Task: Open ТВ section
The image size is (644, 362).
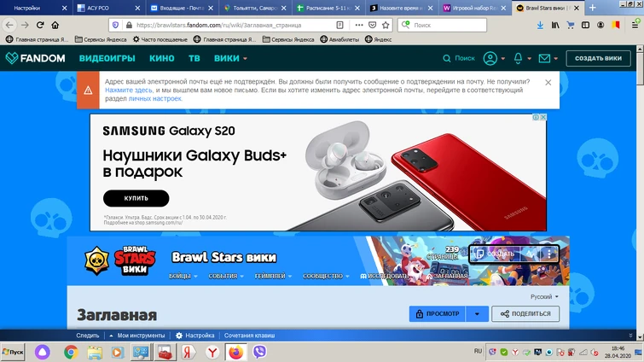Action: click(x=194, y=58)
